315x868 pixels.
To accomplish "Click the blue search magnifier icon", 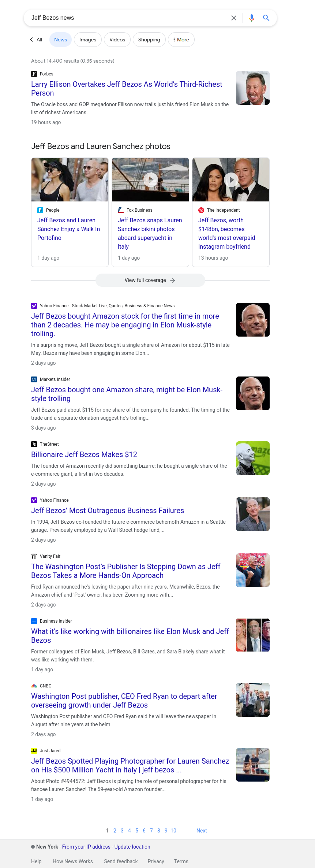I will [266, 18].
